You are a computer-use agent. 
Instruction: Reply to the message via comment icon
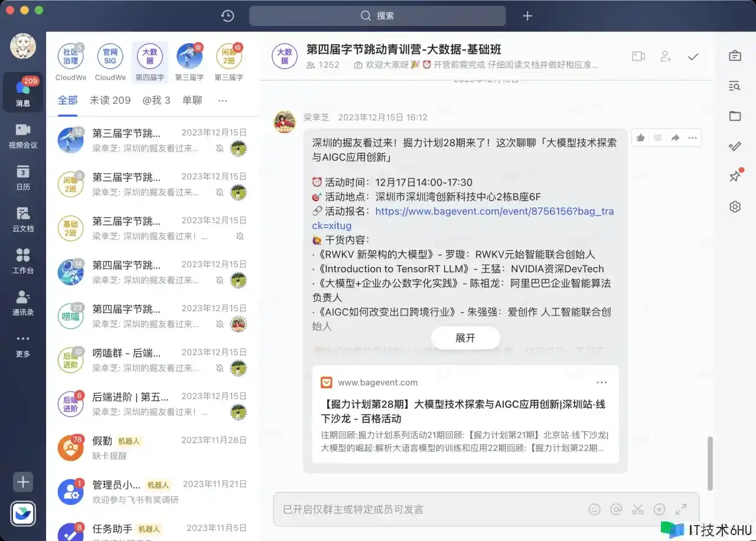(x=658, y=138)
